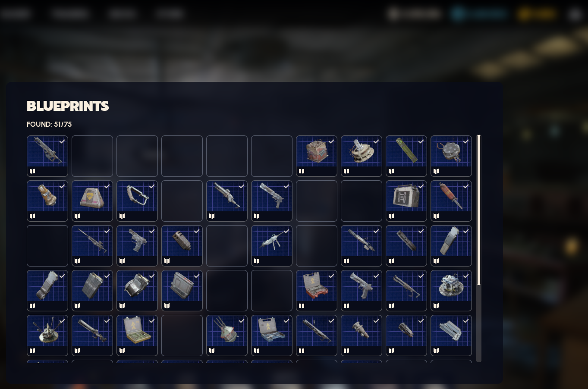Open the spherical antenna device blueprint
588x389 pixels.
(227, 336)
